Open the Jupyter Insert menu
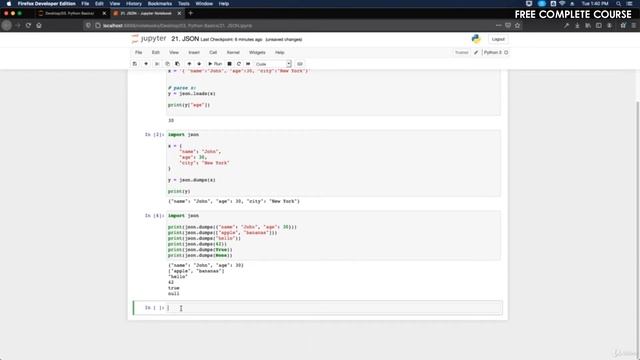Viewport: 640px width, 360px height. pos(194,53)
